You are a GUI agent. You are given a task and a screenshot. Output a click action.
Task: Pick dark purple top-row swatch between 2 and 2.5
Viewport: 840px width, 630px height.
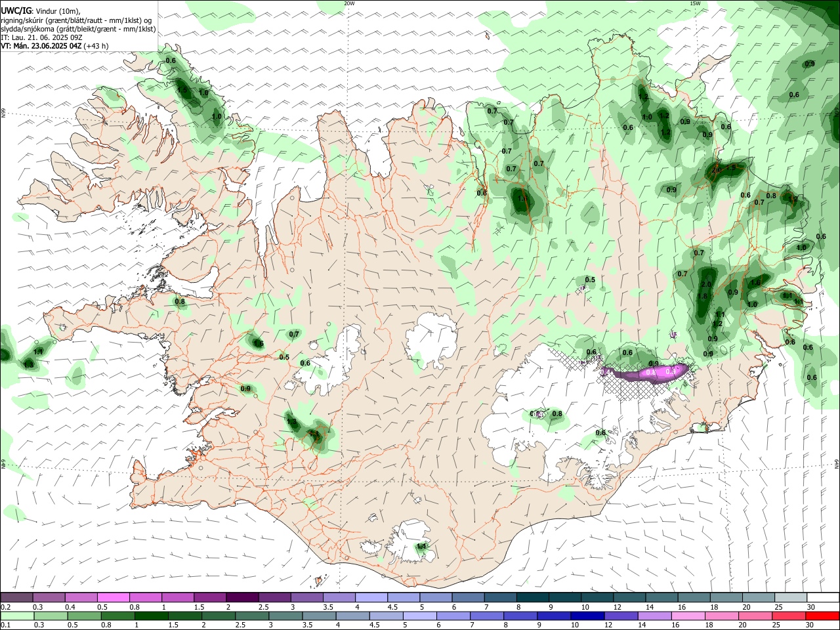pos(242,598)
